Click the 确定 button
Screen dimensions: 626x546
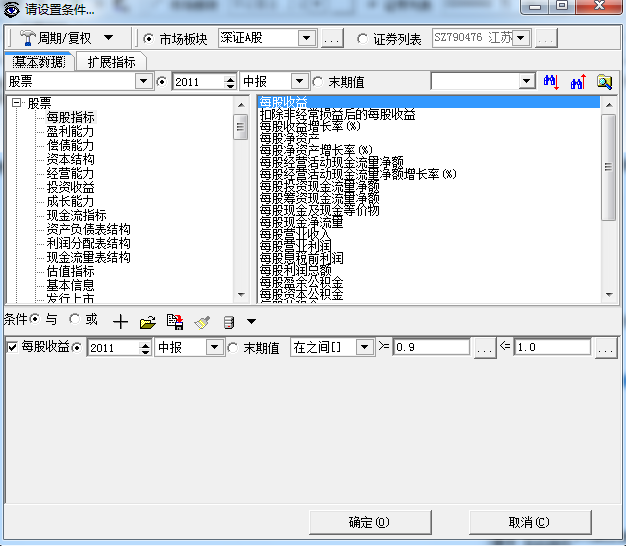(368, 522)
